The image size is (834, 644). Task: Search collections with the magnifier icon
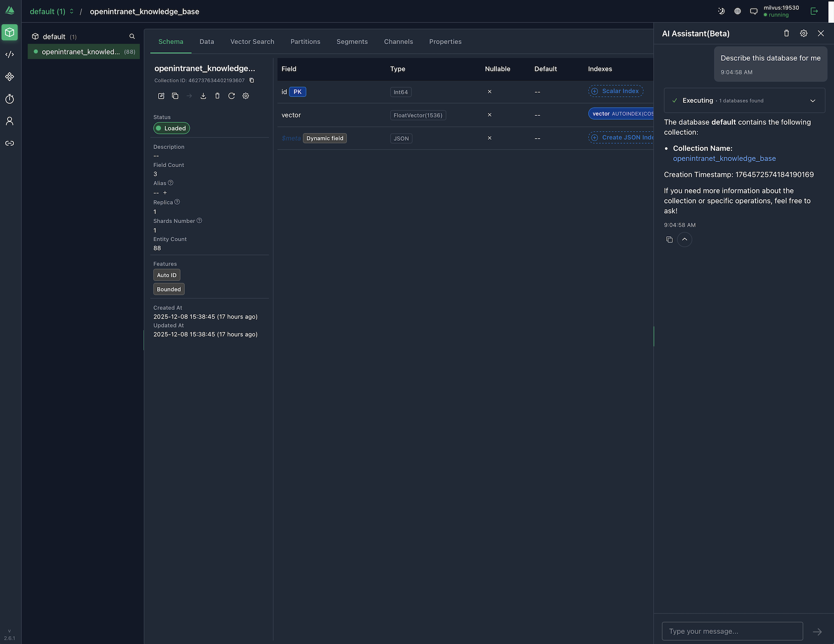pos(132,37)
